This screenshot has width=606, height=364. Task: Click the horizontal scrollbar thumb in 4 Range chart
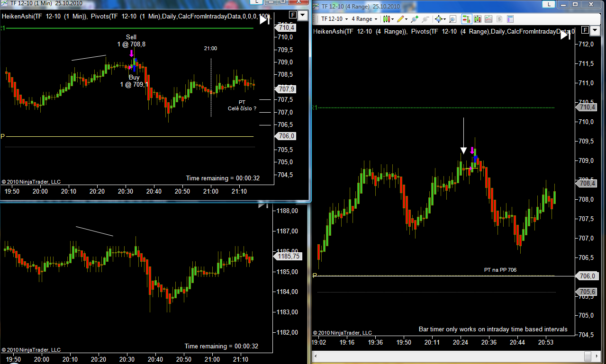pyautogui.click(x=588, y=355)
